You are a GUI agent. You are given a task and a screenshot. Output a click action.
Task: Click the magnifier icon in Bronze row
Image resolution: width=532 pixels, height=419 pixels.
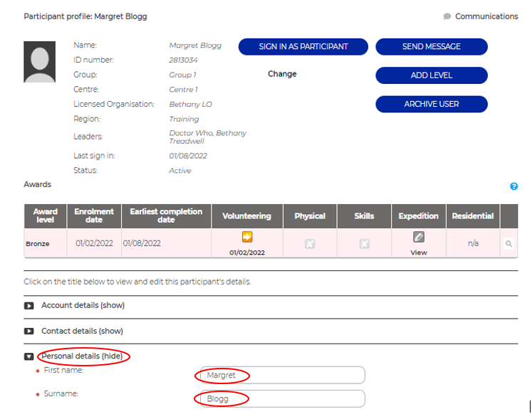coord(508,243)
